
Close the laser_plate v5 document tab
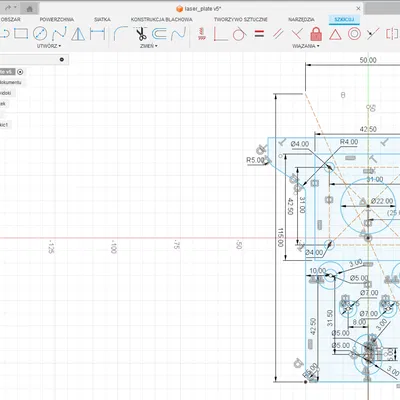click(x=358, y=8)
